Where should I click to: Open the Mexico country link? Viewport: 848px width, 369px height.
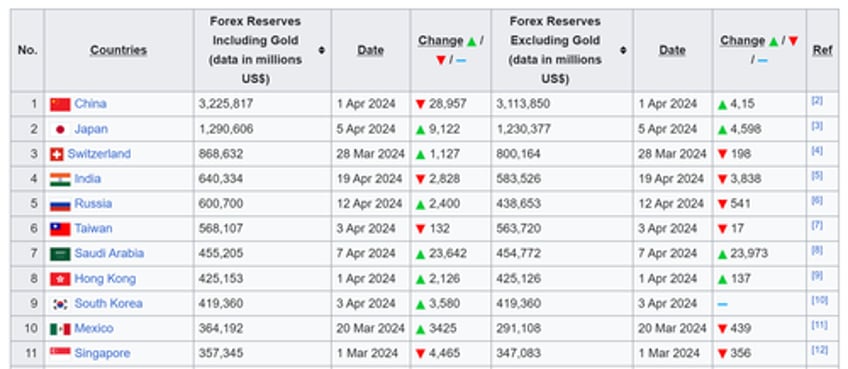tap(94, 328)
